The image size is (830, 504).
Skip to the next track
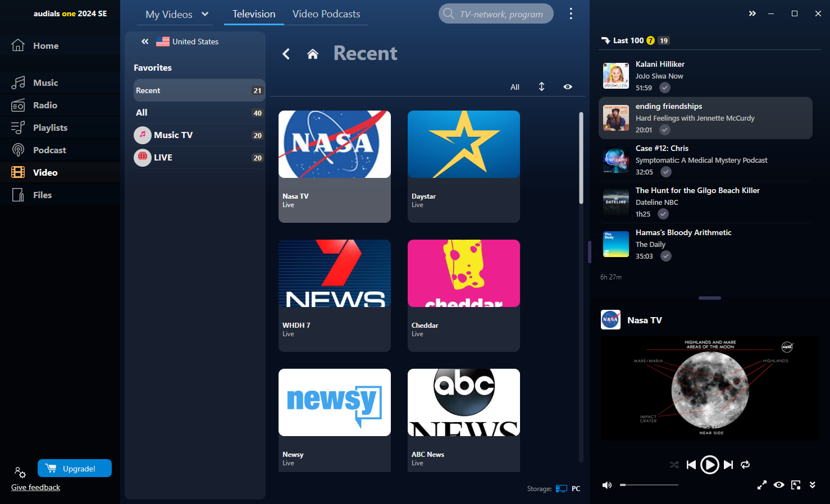click(x=728, y=465)
